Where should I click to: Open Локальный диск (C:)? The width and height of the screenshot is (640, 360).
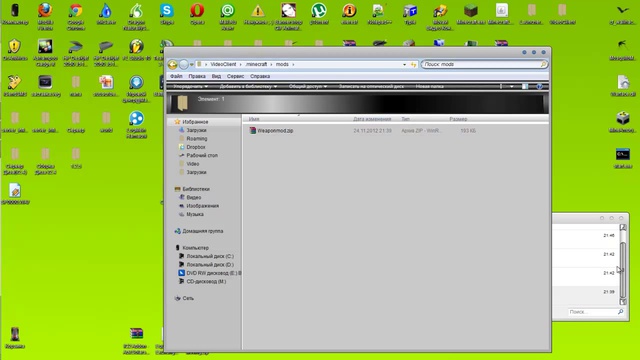click(x=210, y=257)
